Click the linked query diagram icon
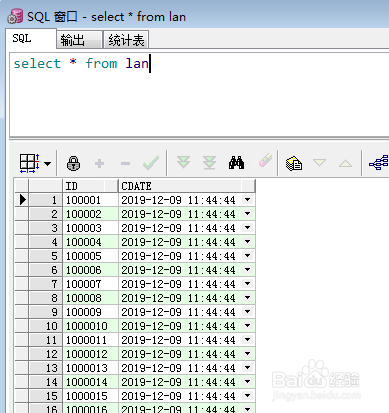The image size is (389, 413). [379, 163]
